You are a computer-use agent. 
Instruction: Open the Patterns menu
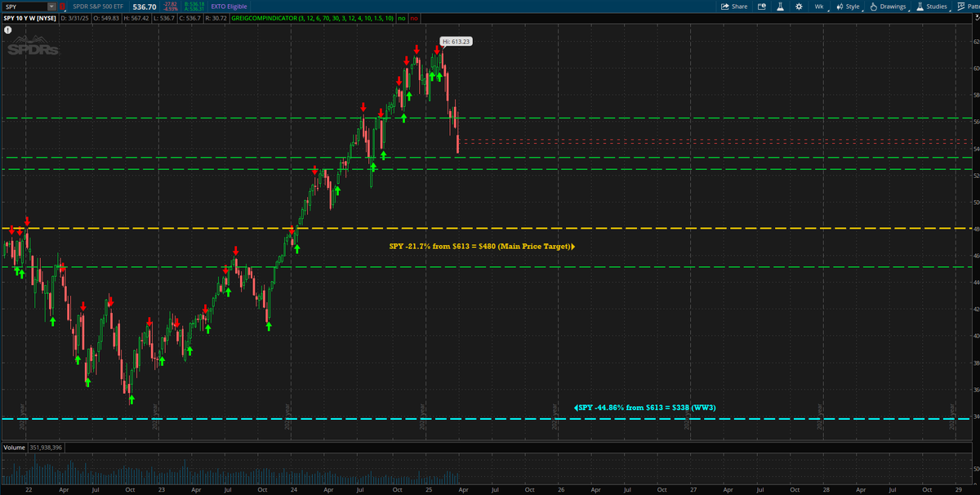(967, 7)
